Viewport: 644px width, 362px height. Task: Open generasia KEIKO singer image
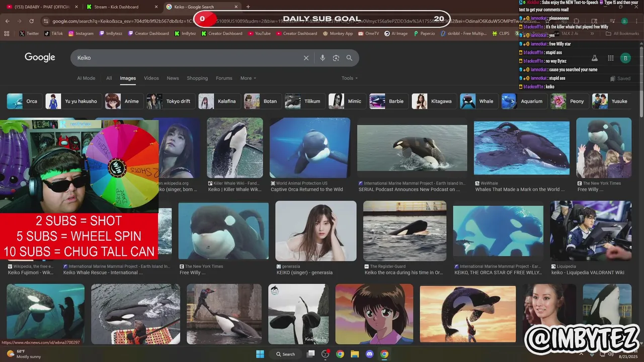click(316, 231)
